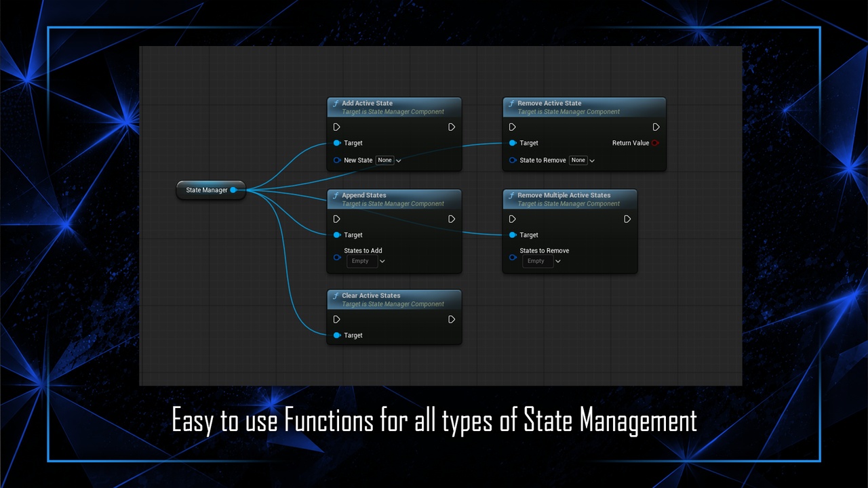Select Remove Multiple Active States node title
868x488 pixels.
click(x=564, y=196)
